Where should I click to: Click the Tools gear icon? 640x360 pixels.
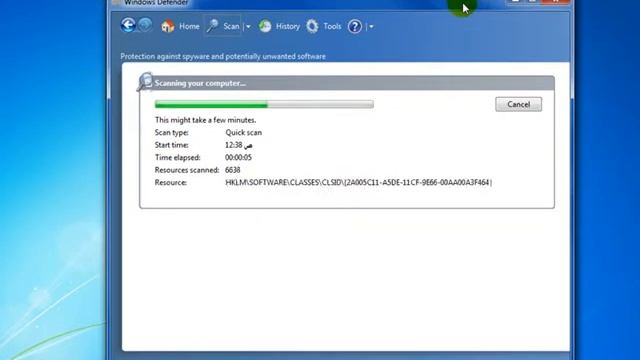[312, 27]
